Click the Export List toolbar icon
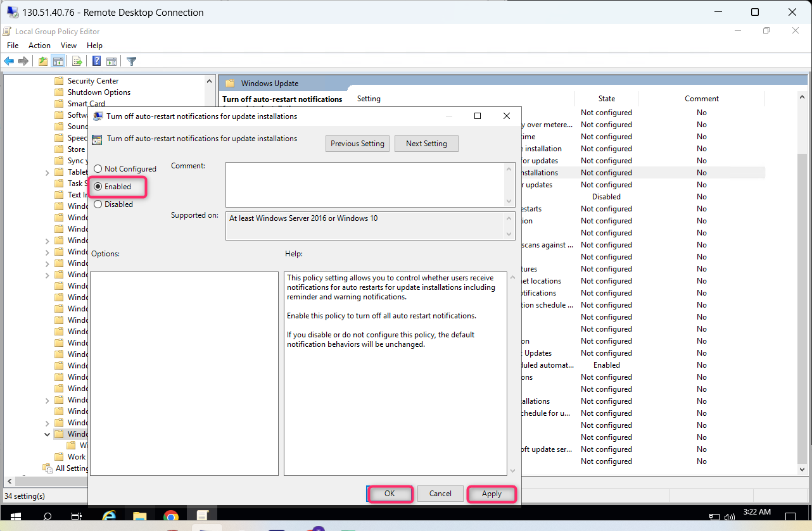This screenshot has width=812, height=531. (77, 61)
